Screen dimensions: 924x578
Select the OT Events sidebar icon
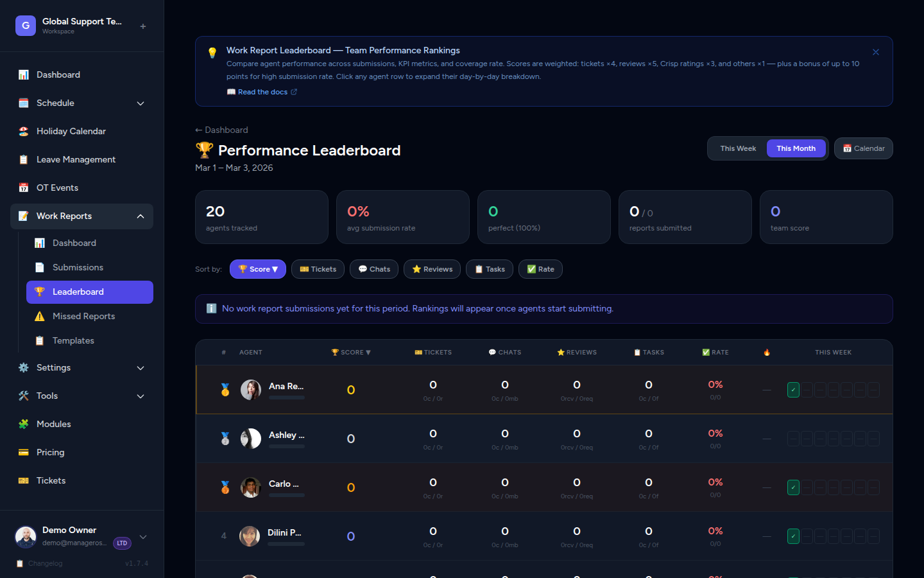click(24, 187)
